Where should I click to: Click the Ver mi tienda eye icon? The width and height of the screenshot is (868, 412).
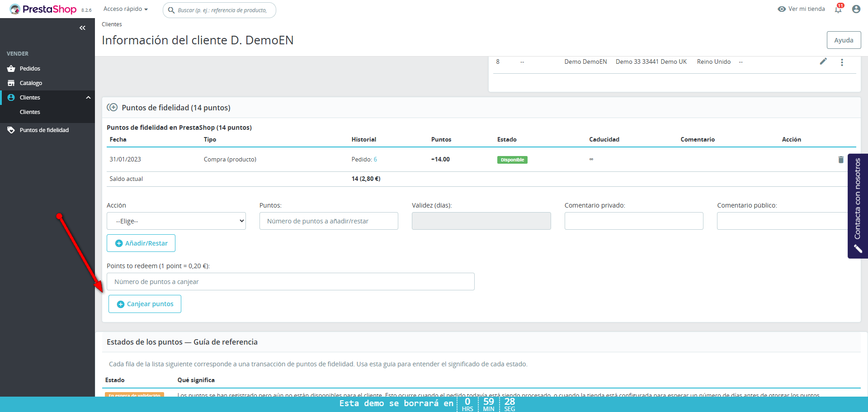pos(782,9)
